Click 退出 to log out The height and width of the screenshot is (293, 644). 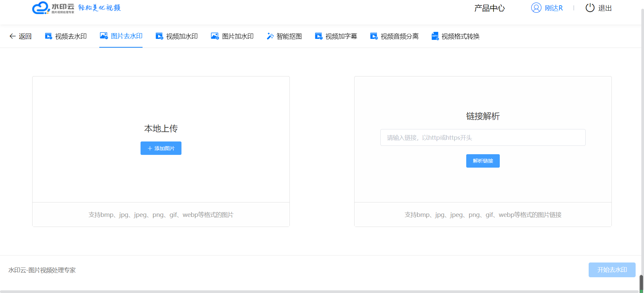[605, 8]
